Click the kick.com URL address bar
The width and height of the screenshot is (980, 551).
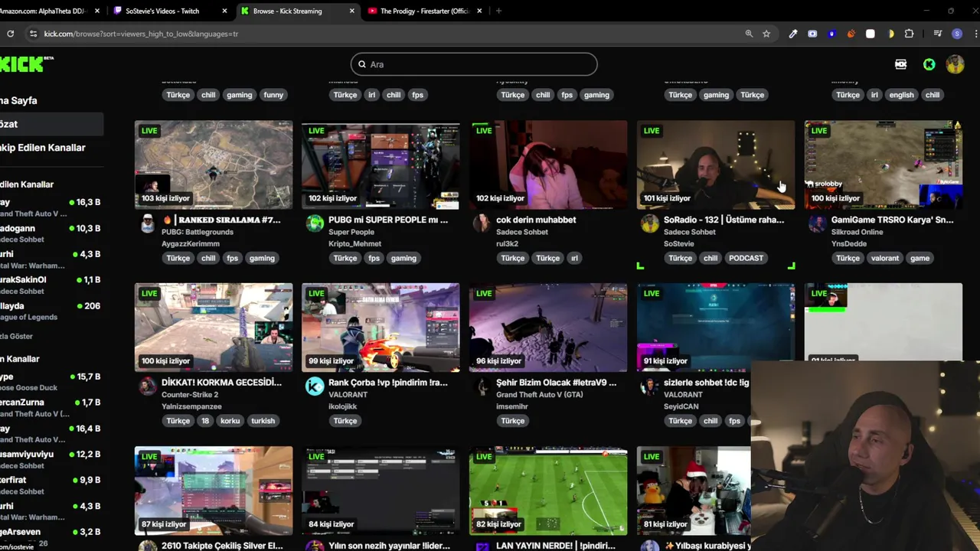pos(141,34)
